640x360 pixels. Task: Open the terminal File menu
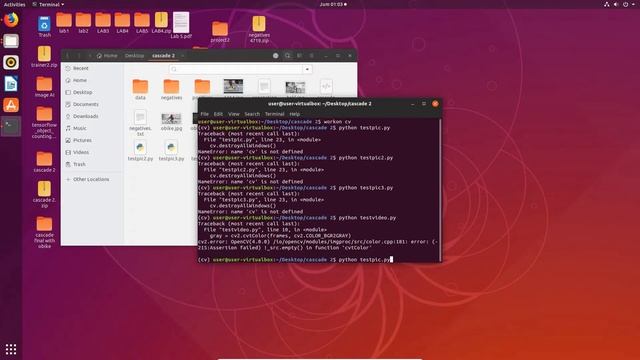coord(204,114)
